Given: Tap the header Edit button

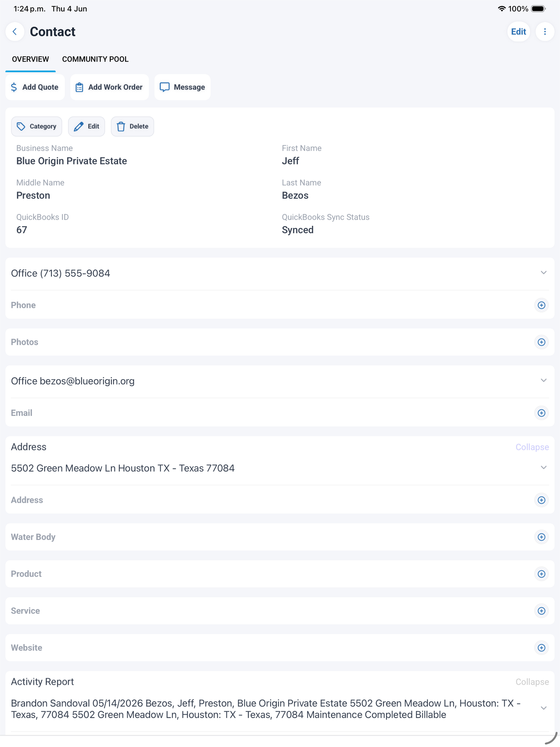Looking at the screenshot, I should (518, 32).
